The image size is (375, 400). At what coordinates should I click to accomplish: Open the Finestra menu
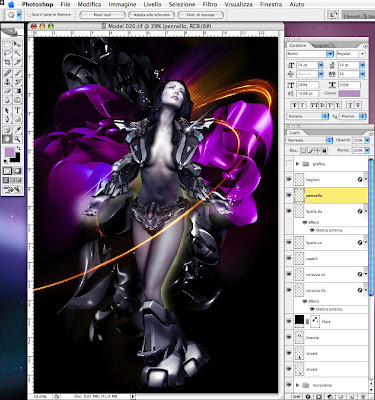pos(271,4)
